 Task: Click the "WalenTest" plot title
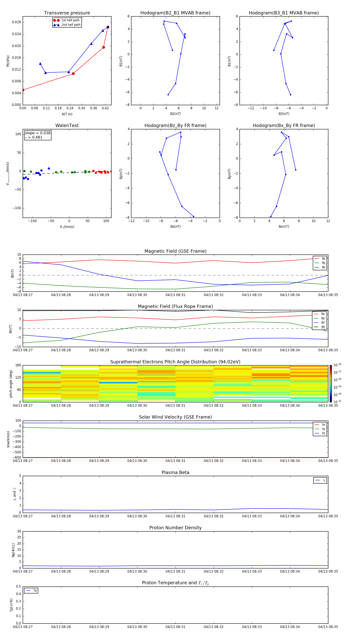pos(67,125)
